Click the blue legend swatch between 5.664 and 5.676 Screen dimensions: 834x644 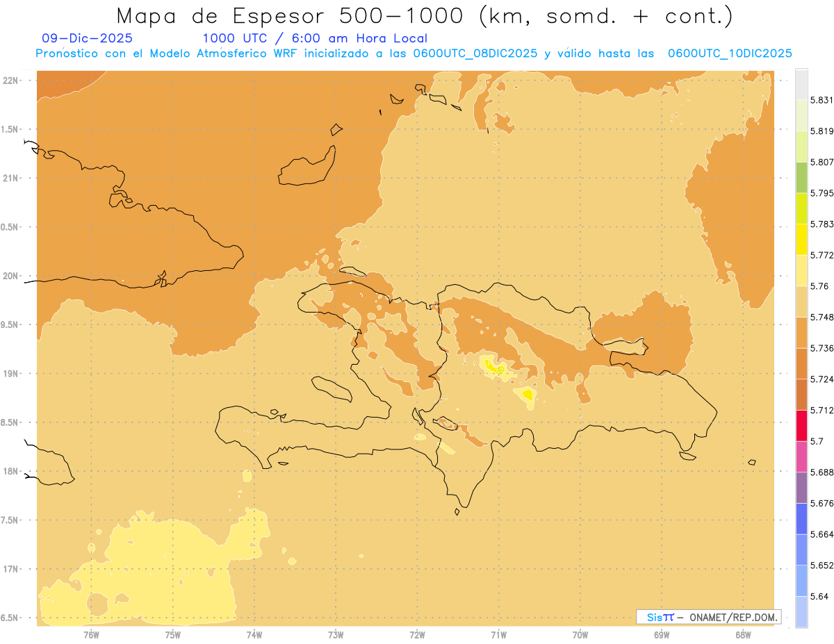801,518
